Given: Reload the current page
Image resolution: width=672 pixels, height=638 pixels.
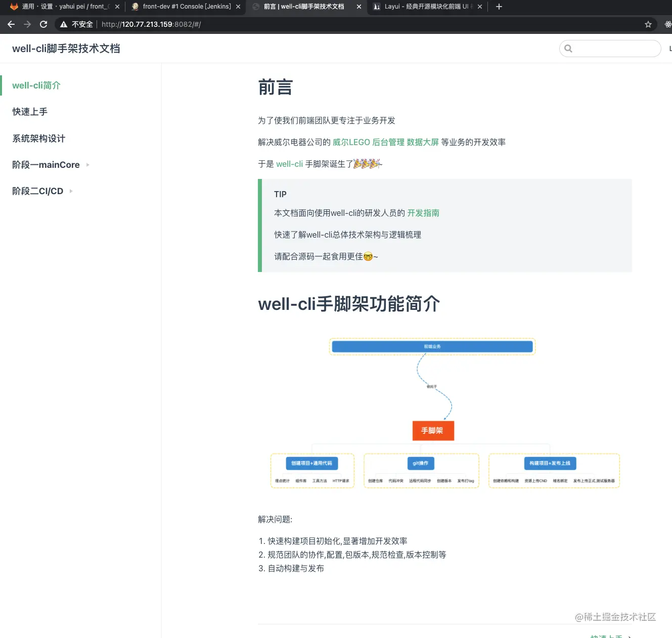Looking at the screenshot, I should 43,24.
